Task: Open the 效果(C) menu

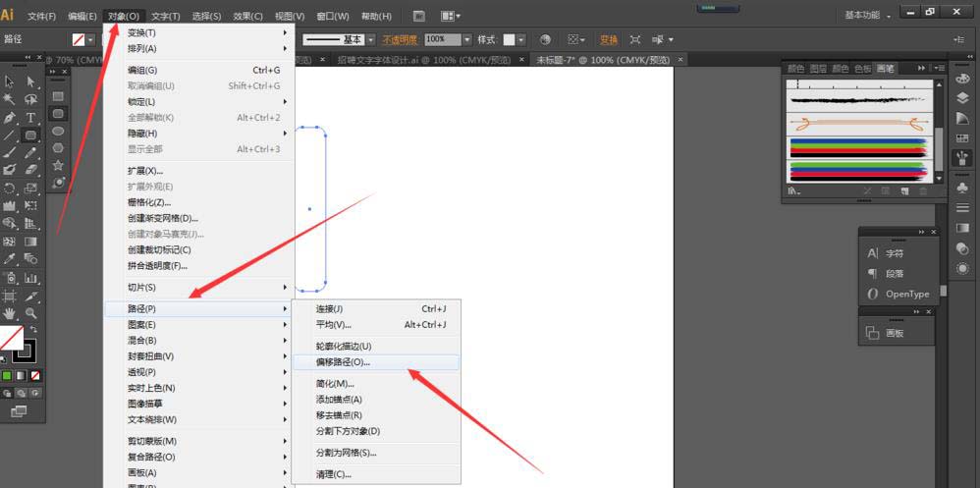Action: point(247,16)
